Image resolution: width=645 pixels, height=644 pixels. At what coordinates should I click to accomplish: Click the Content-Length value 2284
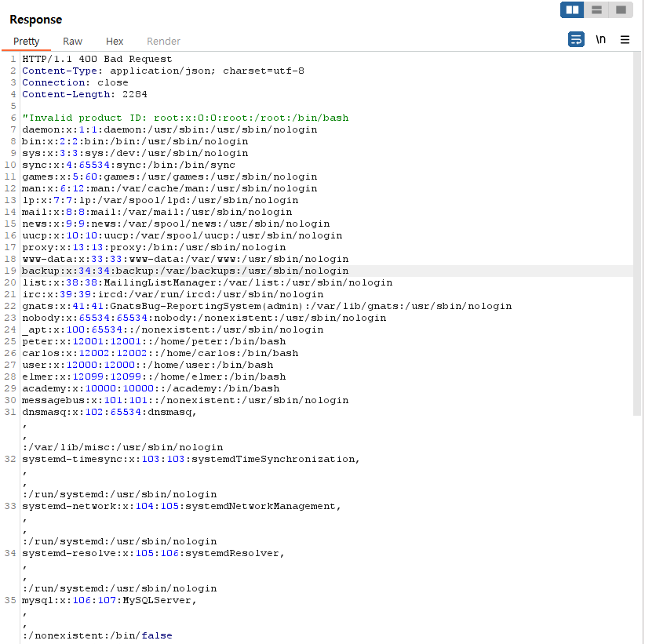point(134,94)
